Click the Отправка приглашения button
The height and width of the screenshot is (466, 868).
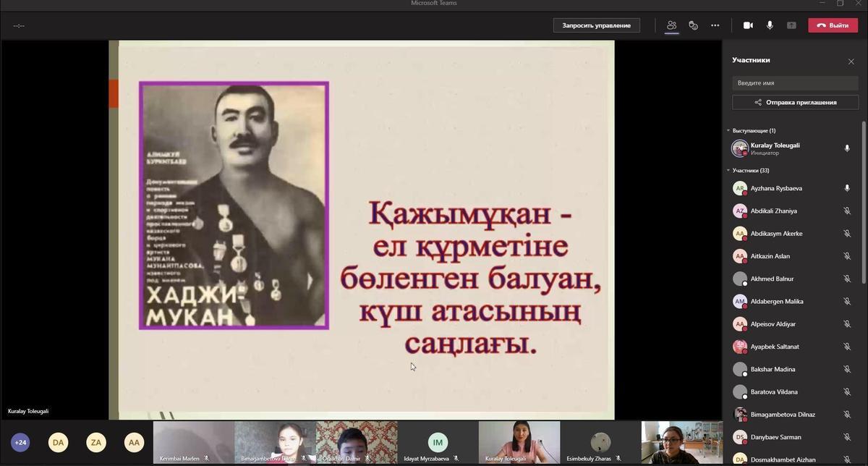pos(795,103)
